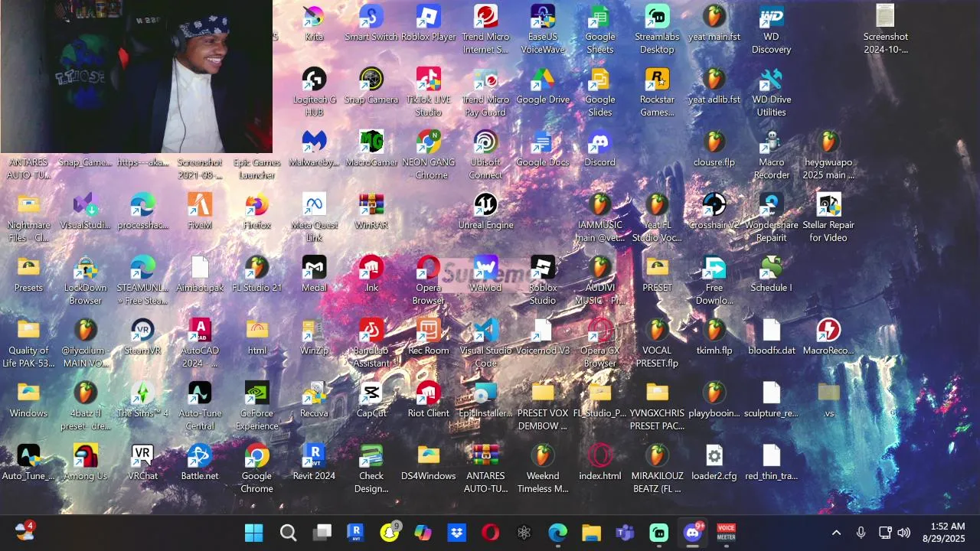Screen dimensions: 980x551
Task: Select the Revit 2024 desktop icon
Action: [314, 462]
